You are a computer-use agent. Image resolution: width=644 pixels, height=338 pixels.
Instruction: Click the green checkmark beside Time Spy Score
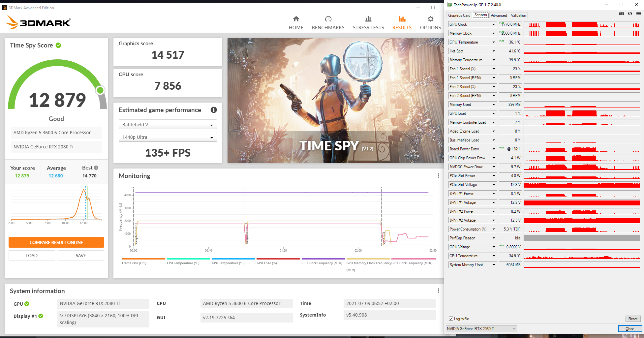click(58, 45)
